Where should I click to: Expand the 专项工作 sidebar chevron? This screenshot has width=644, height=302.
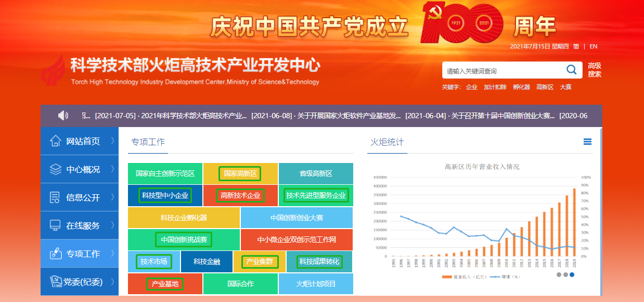(x=112, y=254)
